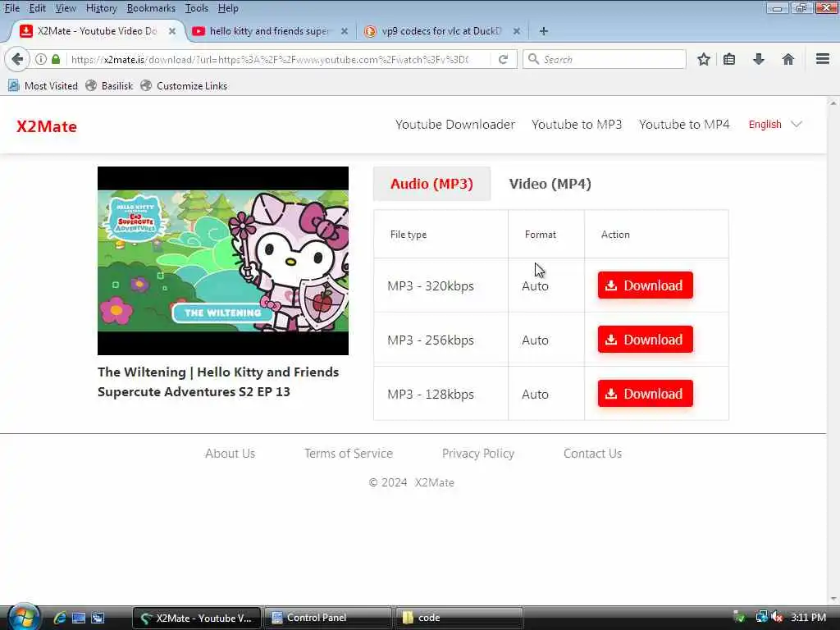
Task: Open the History menu
Action: point(101,8)
